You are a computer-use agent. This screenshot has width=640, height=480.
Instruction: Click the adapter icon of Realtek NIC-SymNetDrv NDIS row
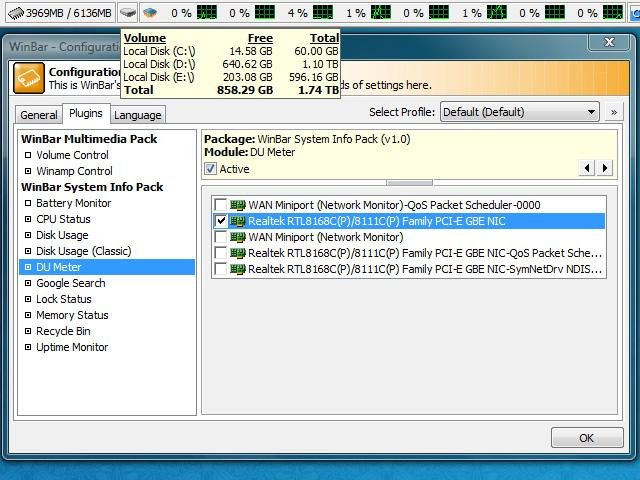coord(238,269)
